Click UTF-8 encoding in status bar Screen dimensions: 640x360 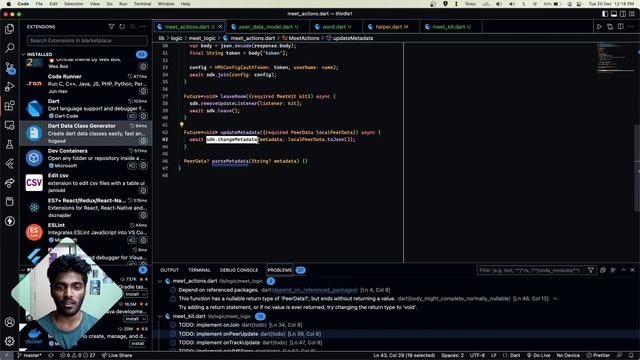point(477,356)
